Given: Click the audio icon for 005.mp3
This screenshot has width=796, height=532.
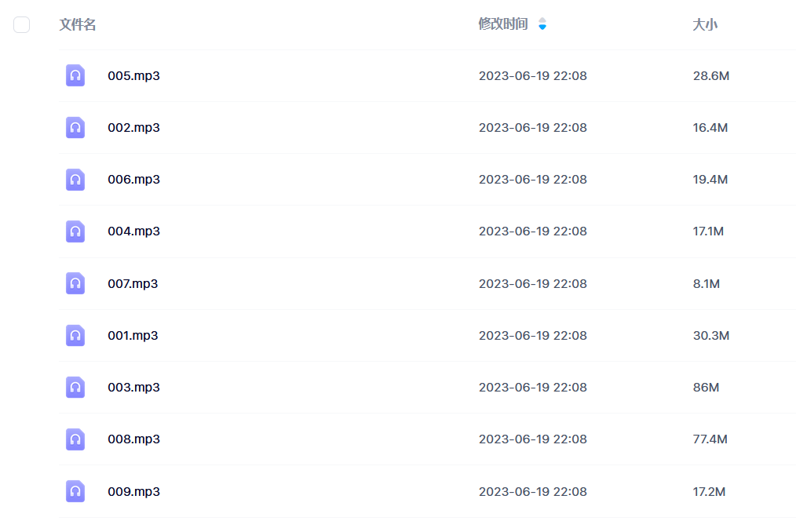Looking at the screenshot, I should point(75,75).
